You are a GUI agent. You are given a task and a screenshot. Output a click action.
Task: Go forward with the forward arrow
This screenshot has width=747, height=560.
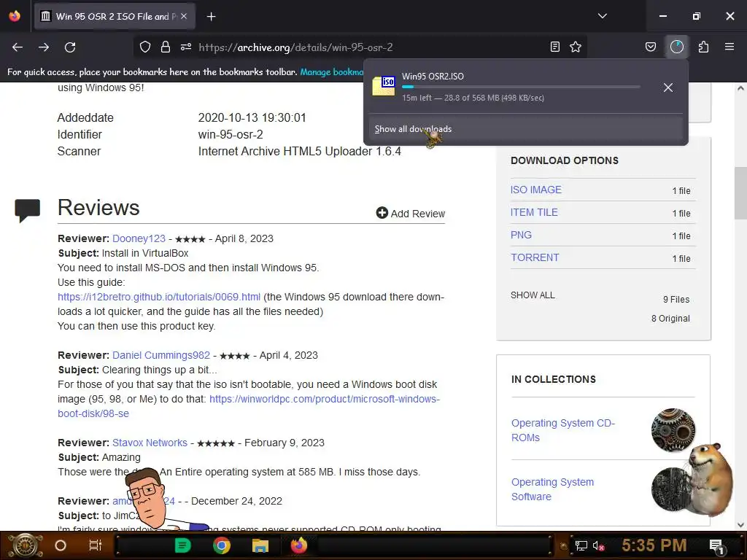tap(44, 47)
